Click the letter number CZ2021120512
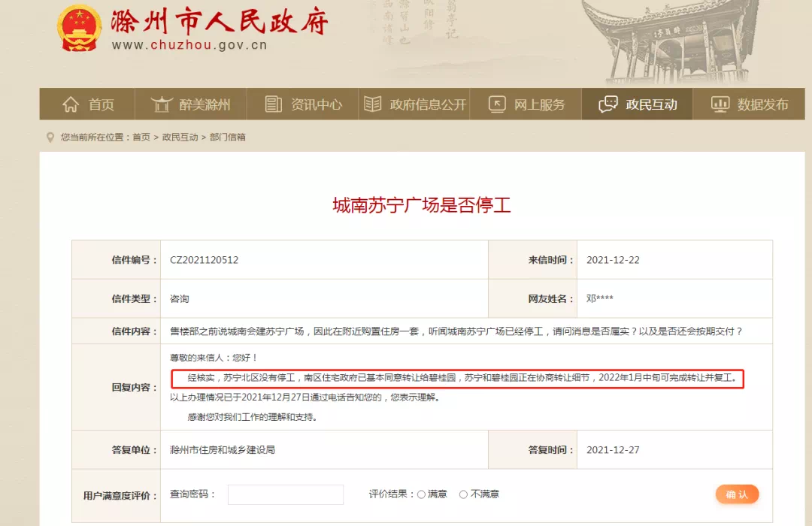812x526 pixels. click(x=204, y=260)
